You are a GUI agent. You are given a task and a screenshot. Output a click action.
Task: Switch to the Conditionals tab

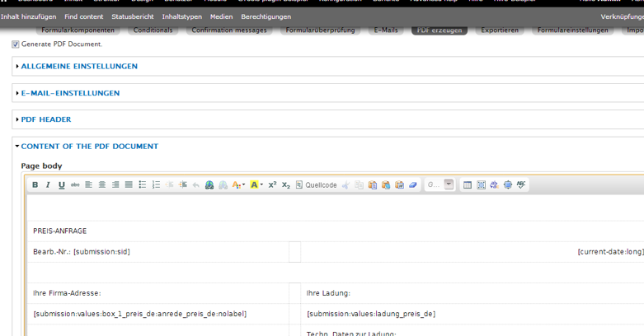tap(153, 30)
